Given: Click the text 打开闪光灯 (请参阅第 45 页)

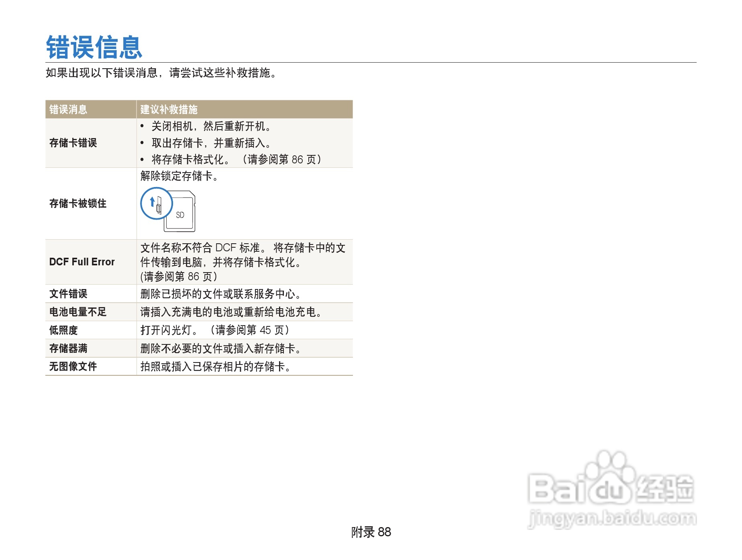Looking at the screenshot, I should 215,330.
